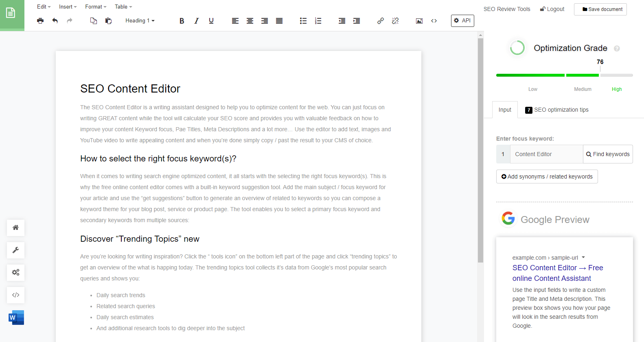The image size is (644, 342).
Task: Click the remove link icon
Action: [x=395, y=21]
